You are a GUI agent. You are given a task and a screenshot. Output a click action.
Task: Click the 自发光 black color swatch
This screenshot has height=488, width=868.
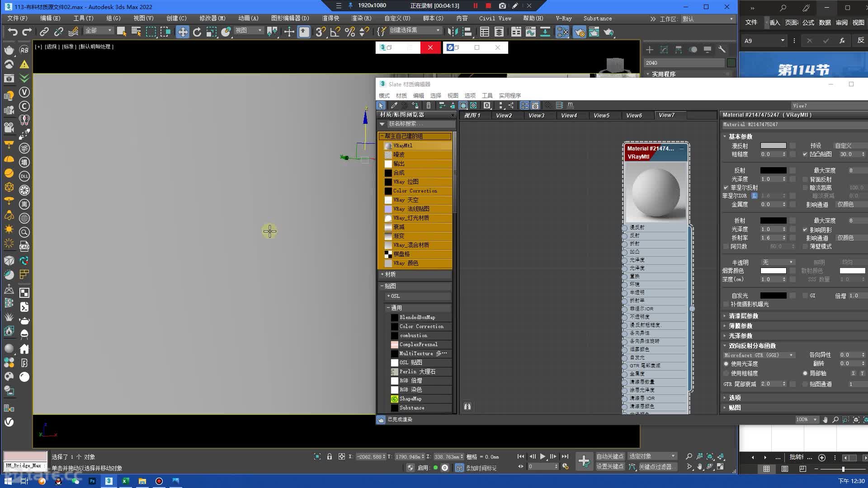tap(773, 296)
